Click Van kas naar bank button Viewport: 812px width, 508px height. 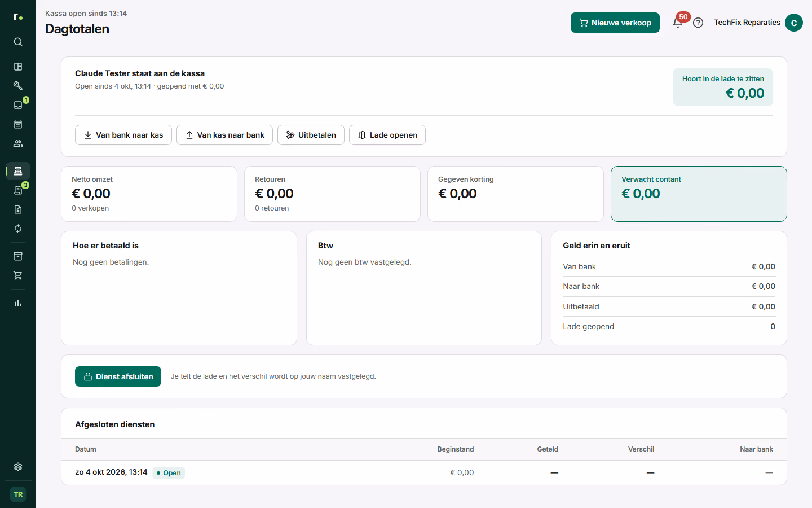[224, 135]
